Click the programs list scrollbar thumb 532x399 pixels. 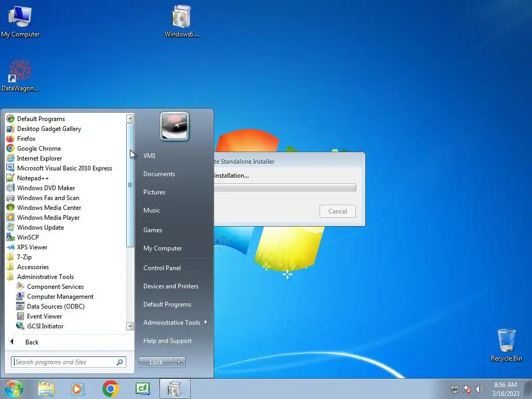(130, 185)
